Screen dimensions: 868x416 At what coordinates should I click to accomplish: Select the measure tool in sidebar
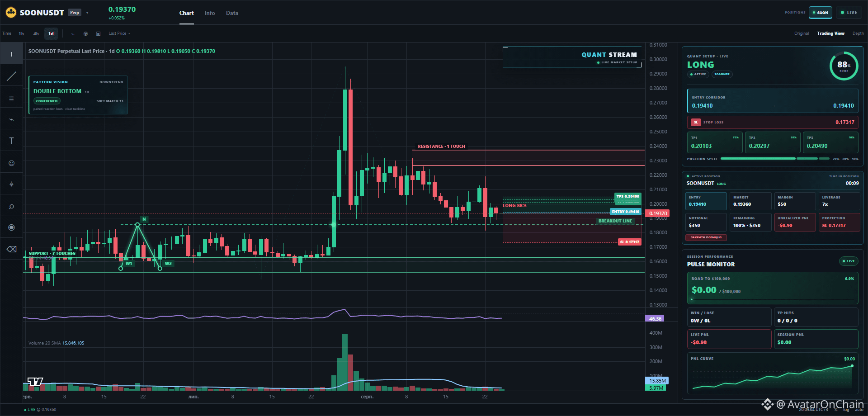tap(12, 184)
